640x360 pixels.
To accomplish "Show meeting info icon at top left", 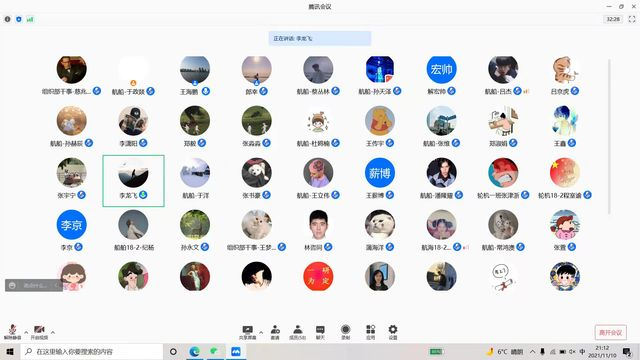I will pyautogui.click(x=7, y=19).
